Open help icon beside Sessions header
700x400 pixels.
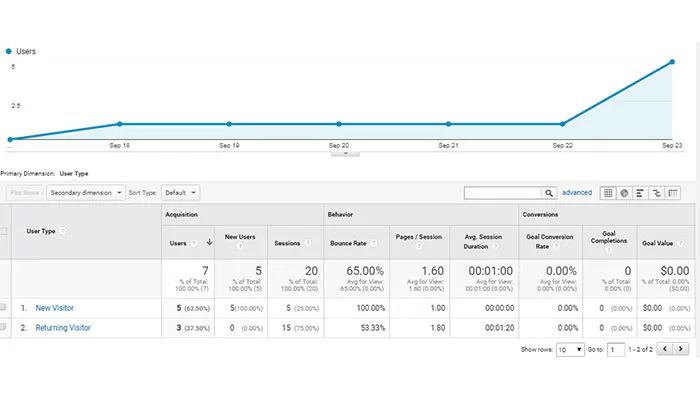click(x=308, y=243)
